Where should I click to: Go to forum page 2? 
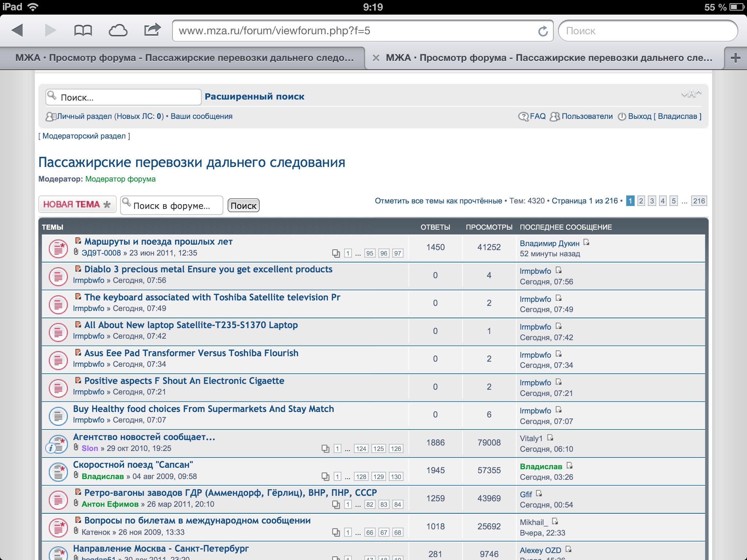point(641,201)
